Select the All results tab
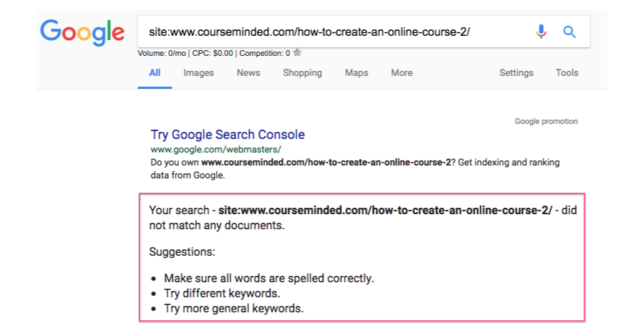644x336 pixels. (x=155, y=72)
